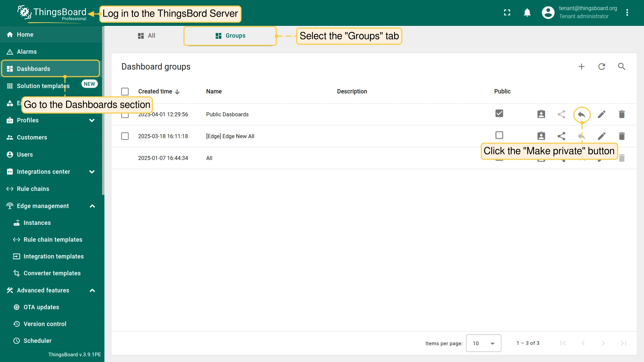This screenshot has height=362, width=644.
Task: Open Rule chains in sidebar
Action: (x=33, y=189)
